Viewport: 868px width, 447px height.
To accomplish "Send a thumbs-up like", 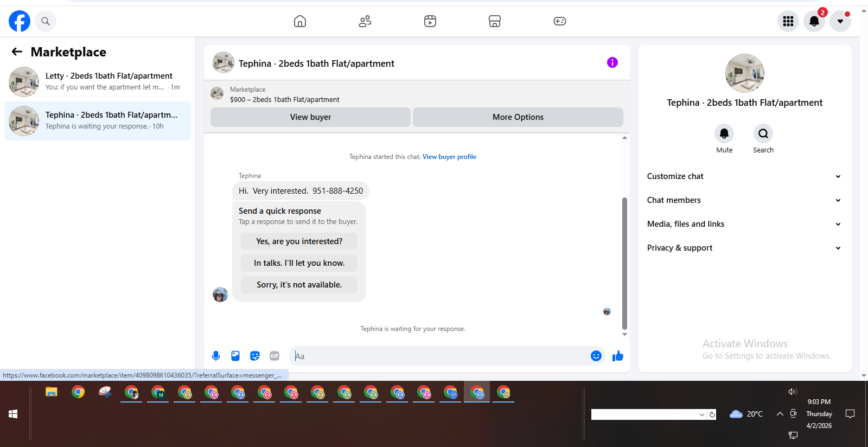I will pos(618,356).
